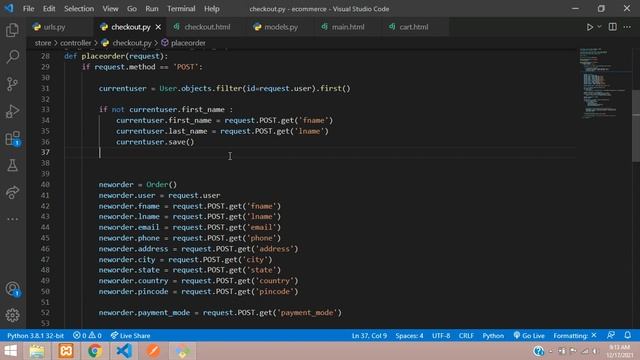Change language mode Python
This screenshot has height=360, width=640.
[493, 336]
